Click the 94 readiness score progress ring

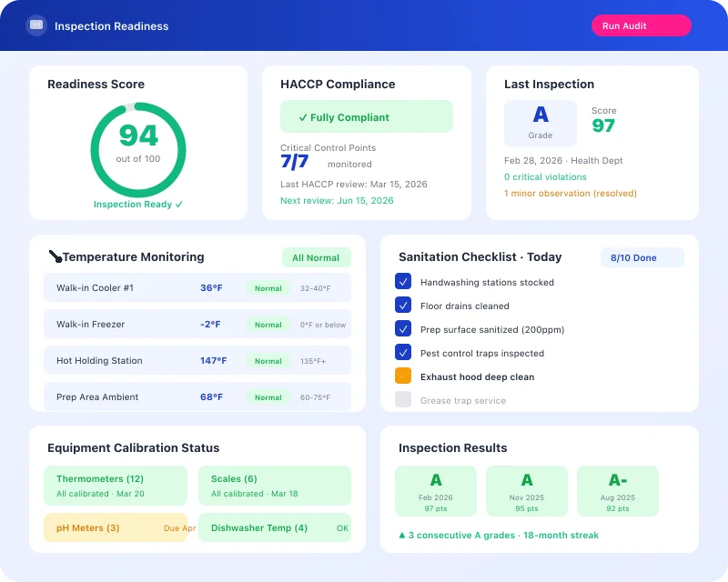(x=137, y=146)
